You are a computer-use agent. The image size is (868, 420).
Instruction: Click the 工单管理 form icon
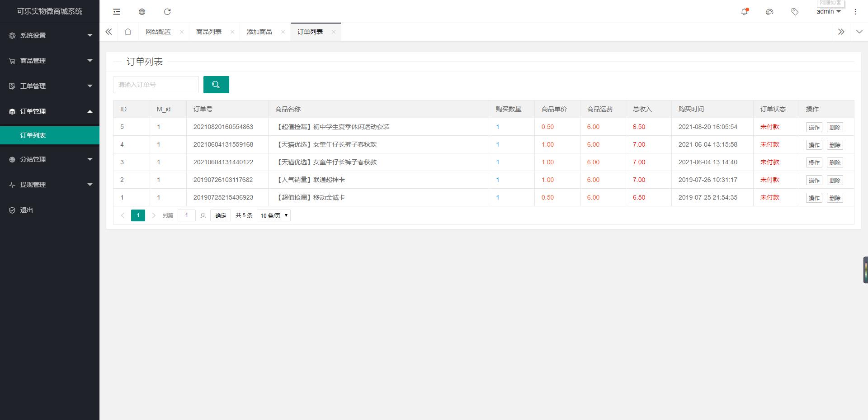pos(12,86)
